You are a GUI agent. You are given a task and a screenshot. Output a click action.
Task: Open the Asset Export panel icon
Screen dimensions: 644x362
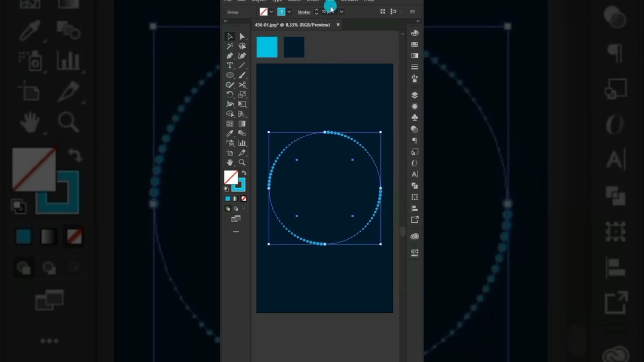[415, 220]
